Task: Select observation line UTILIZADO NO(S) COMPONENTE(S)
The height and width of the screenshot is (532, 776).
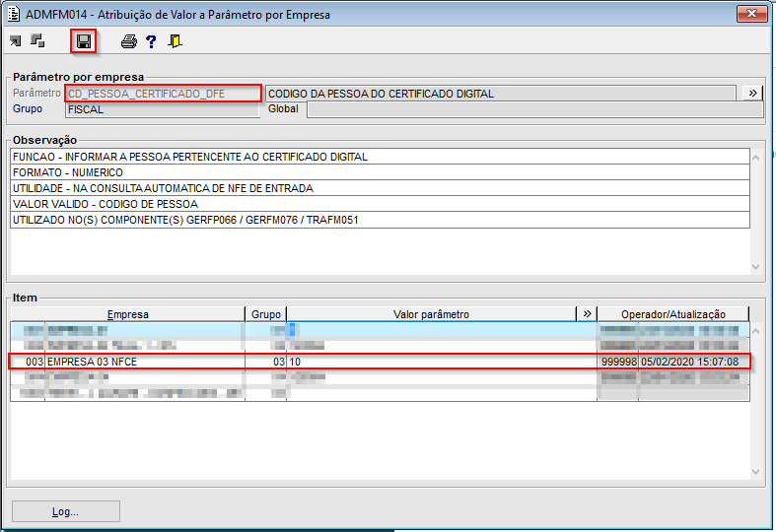Action: [x=380, y=220]
